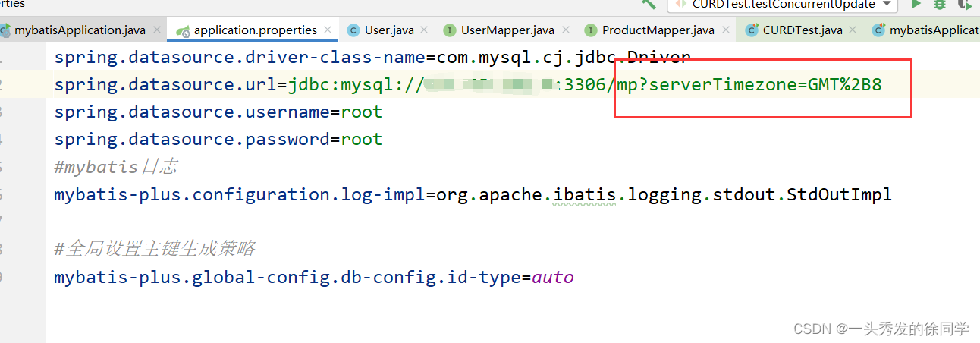This screenshot has width=980, height=343.
Task: Switch to the User.java tab
Action: coord(389,30)
